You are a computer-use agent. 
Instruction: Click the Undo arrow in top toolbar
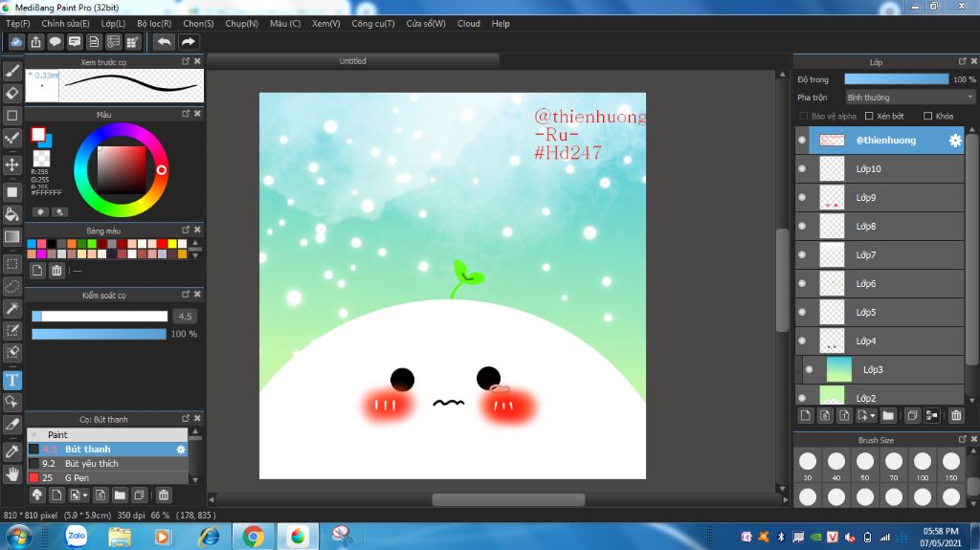click(164, 42)
